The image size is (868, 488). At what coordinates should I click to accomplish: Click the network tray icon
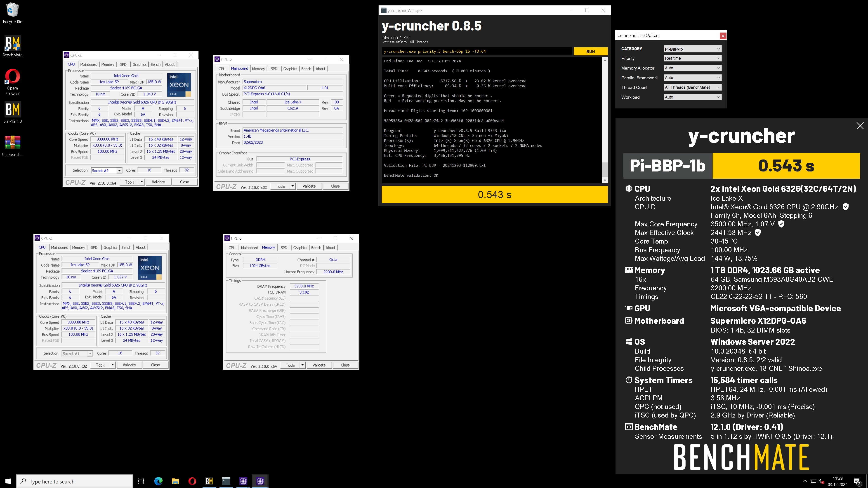pyautogui.click(x=813, y=481)
